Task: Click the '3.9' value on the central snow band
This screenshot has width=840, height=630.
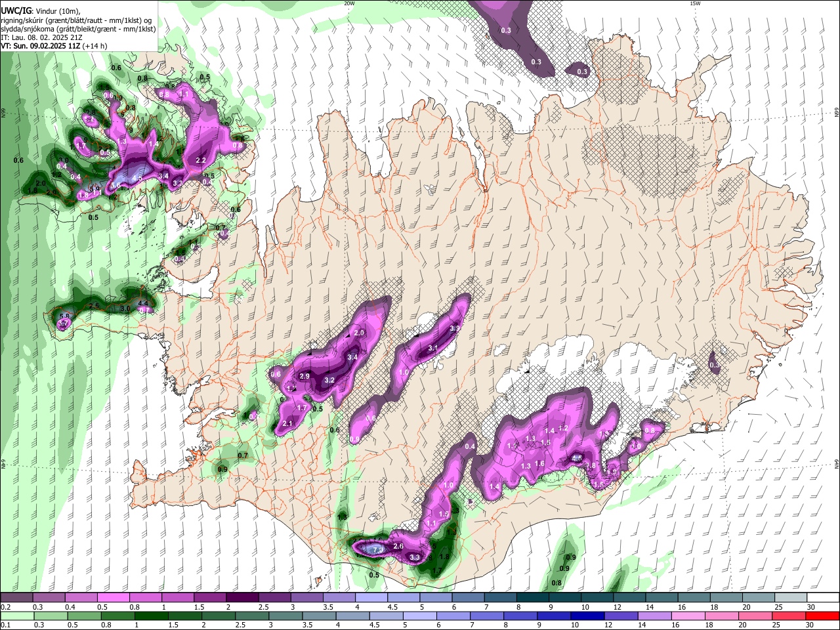Action: pyautogui.click(x=454, y=328)
